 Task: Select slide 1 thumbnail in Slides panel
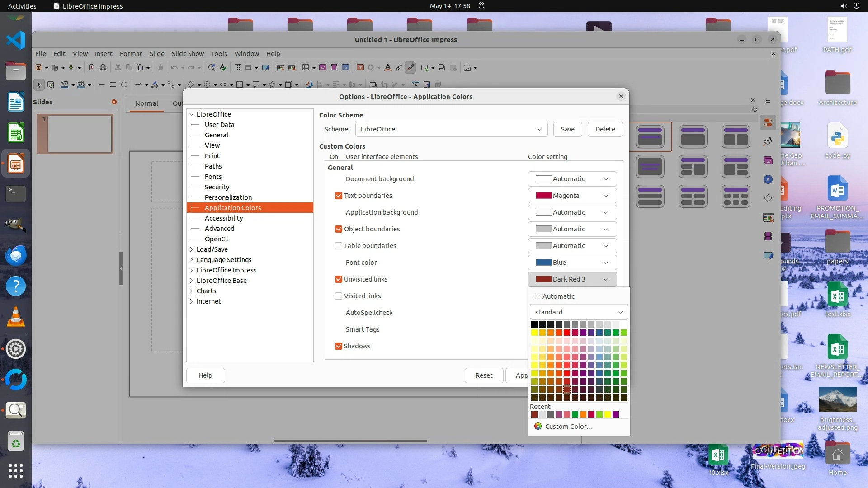pyautogui.click(x=80, y=134)
